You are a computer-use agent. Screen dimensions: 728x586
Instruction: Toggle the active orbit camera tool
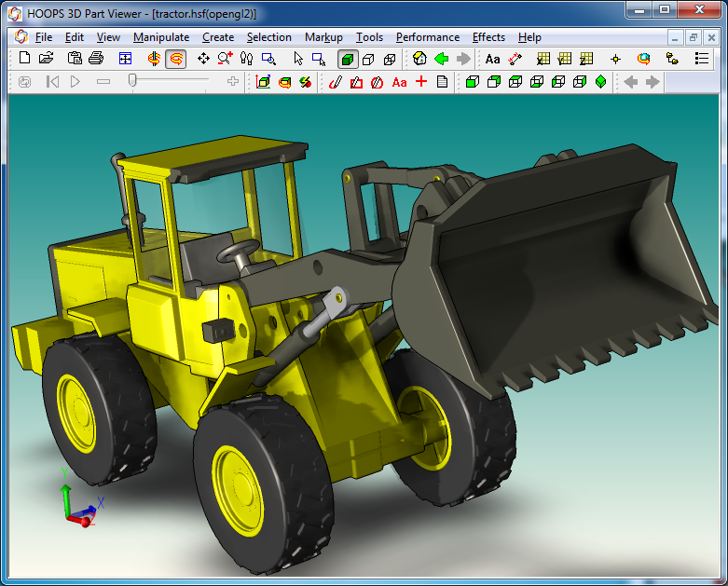click(175, 59)
